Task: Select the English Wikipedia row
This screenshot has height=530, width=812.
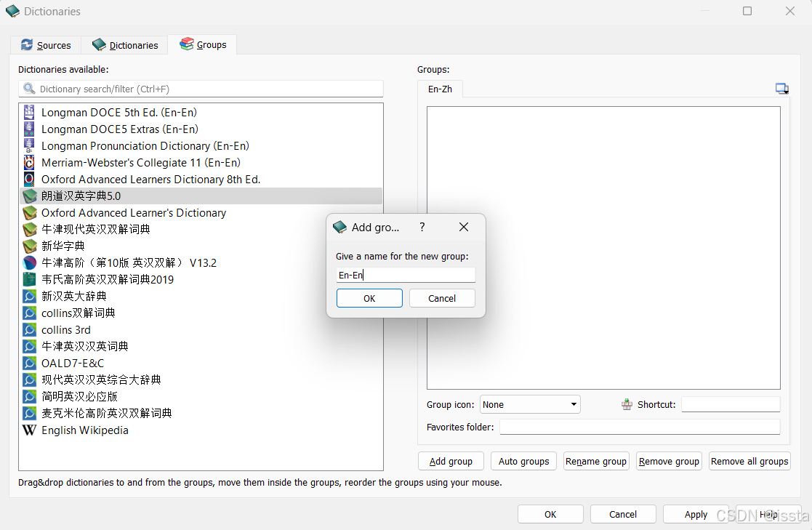Action: point(201,430)
